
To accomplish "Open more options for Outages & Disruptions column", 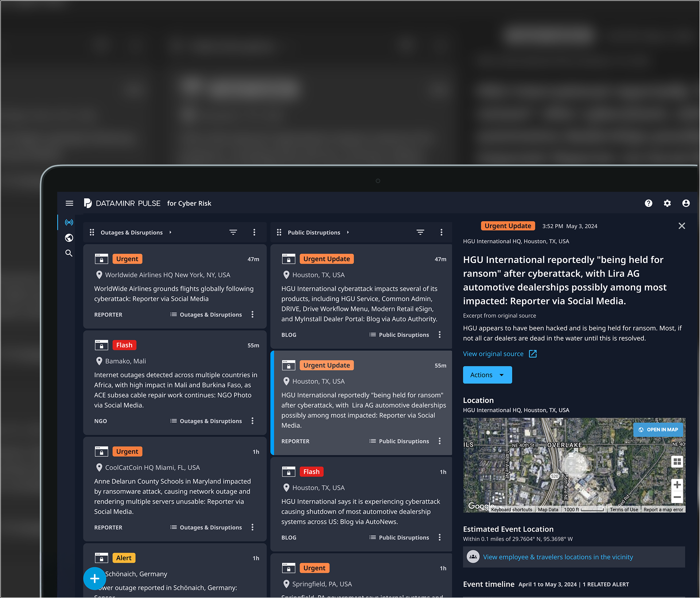I will (x=254, y=232).
